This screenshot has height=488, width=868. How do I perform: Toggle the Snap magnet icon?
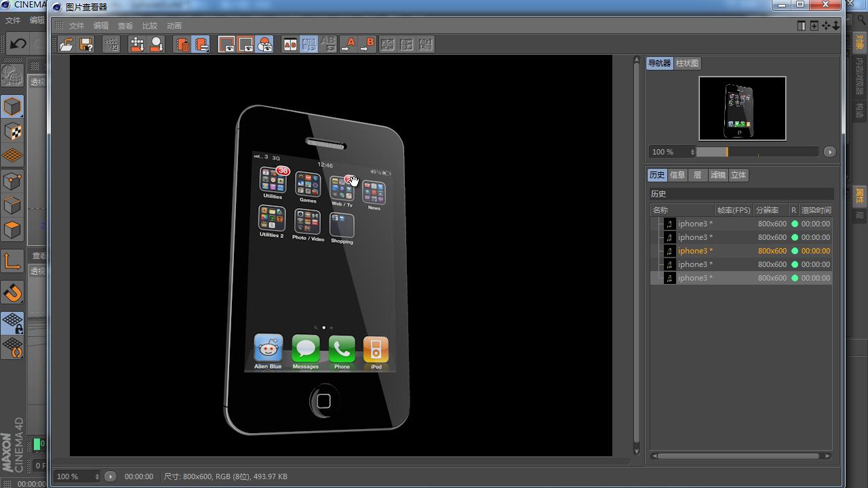tap(12, 293)
